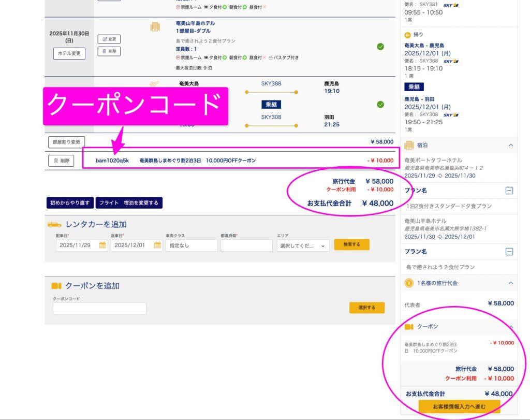Click the 配車日 date field 2025/11/29

[x=82, y=245]
